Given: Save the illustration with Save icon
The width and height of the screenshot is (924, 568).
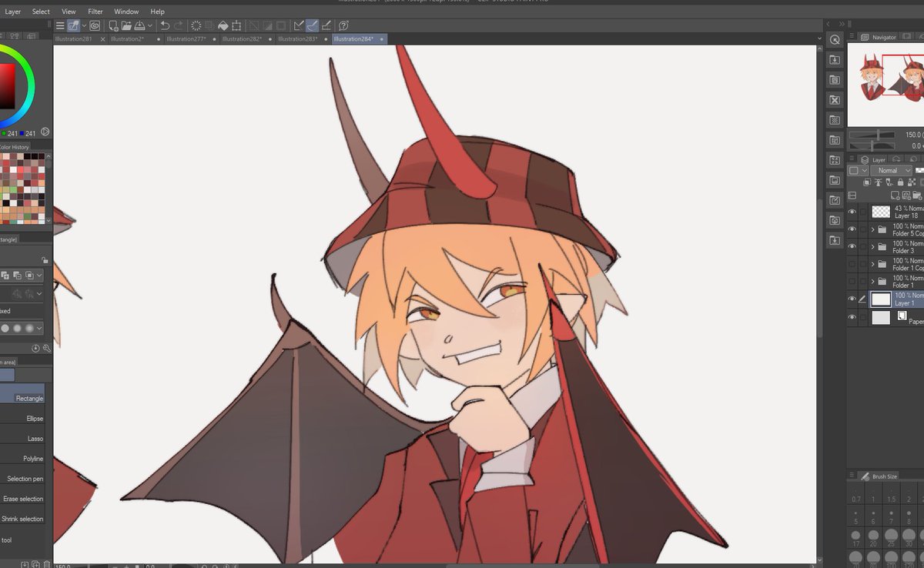Looking at the screenshot, I should [x=140, y=25].
